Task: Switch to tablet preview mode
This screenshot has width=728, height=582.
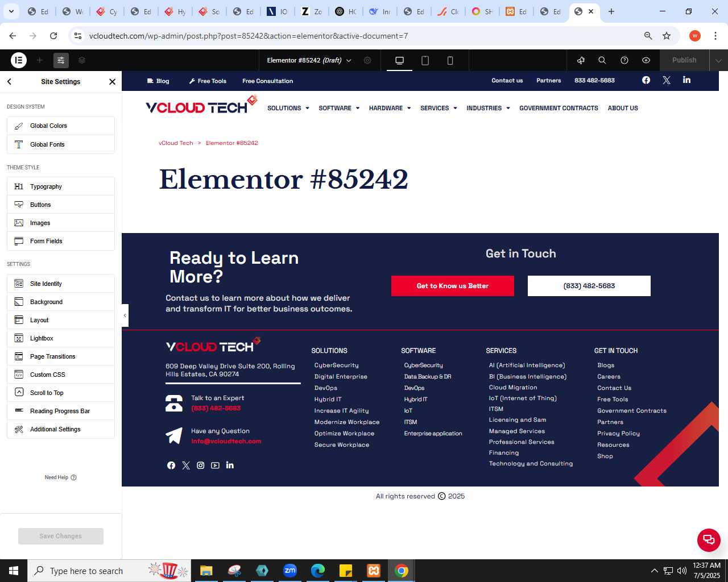Action: pos(425,60)
